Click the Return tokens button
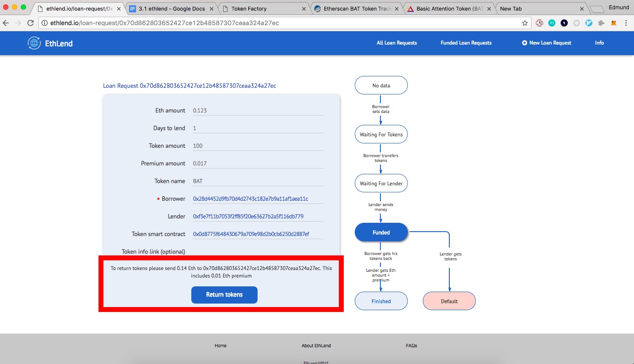This screenshot has height=364, width=634. pyautogui.click(x=224, y=295)
